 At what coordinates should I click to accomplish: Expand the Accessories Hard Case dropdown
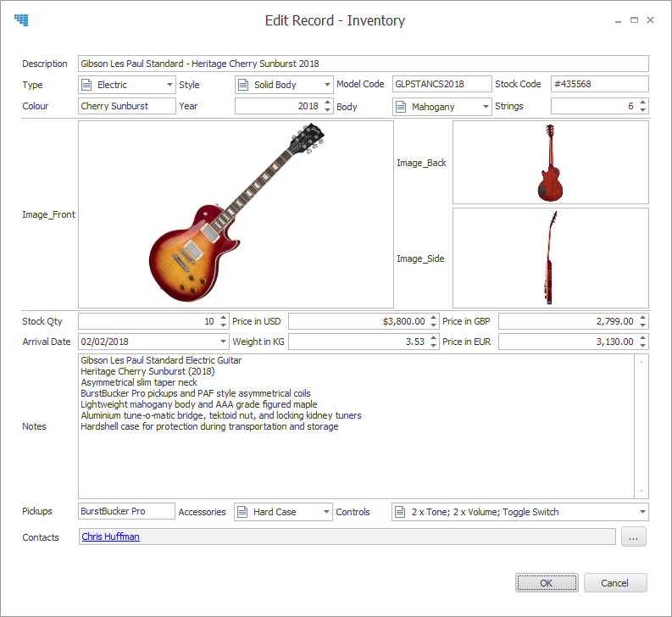326,512
